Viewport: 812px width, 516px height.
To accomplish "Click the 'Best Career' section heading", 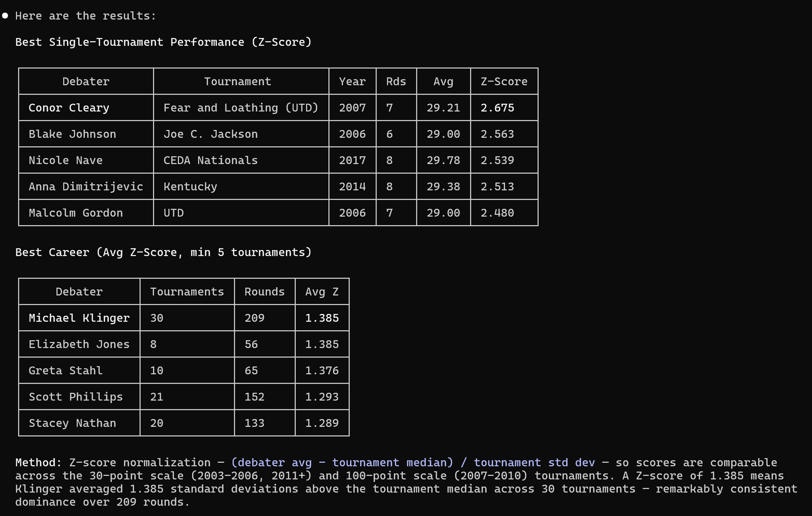I will point(163,252).
